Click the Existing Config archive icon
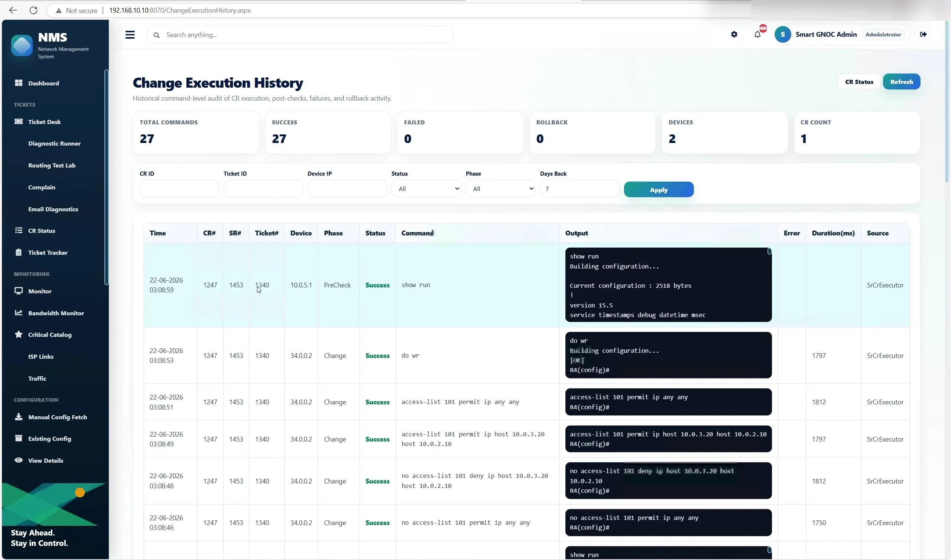This screenshot has width=951, height=560. click(19, 438)
